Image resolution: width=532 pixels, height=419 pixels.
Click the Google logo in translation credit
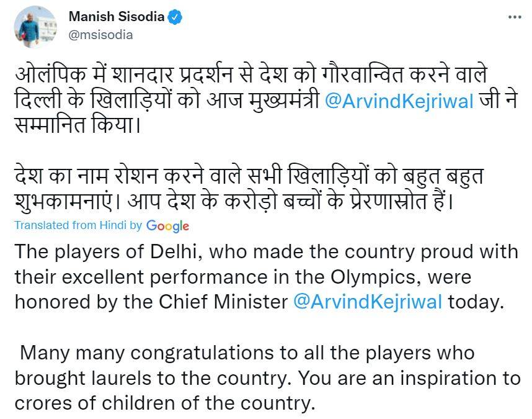pyautogui.click(x=167, y=226)
